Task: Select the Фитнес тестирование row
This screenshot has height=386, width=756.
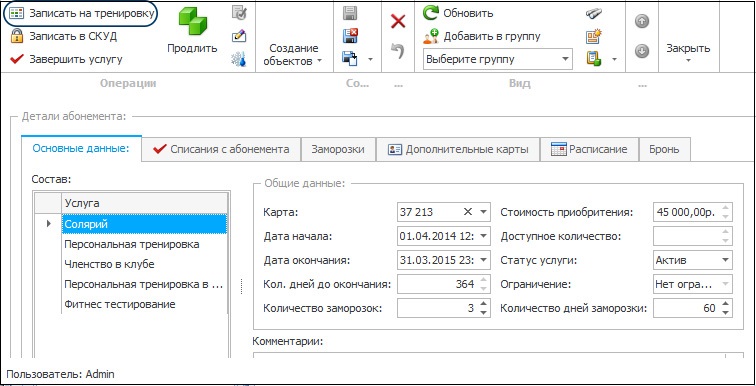Action: coord(145,304)
